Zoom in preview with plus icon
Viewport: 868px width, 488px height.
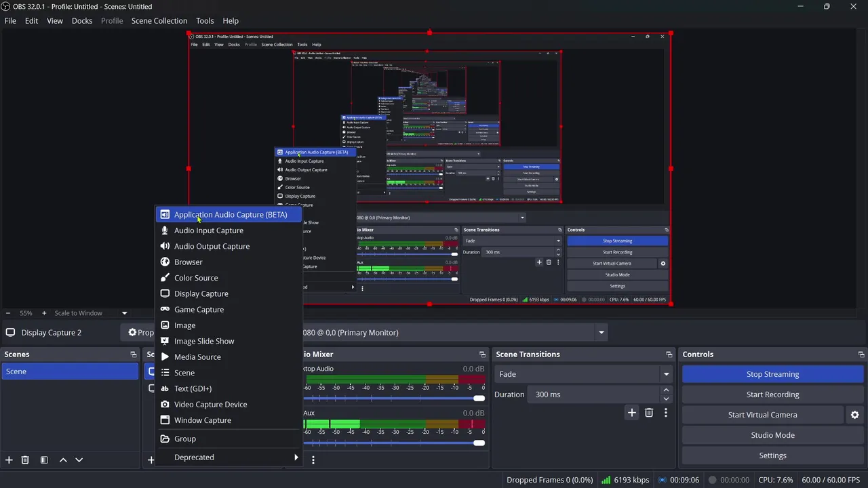point(44,313)
